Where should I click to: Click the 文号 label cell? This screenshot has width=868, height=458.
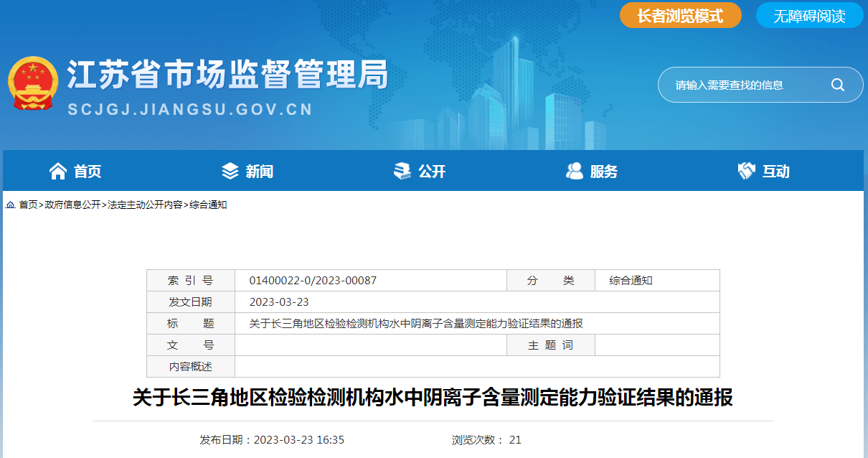point(191,345)
